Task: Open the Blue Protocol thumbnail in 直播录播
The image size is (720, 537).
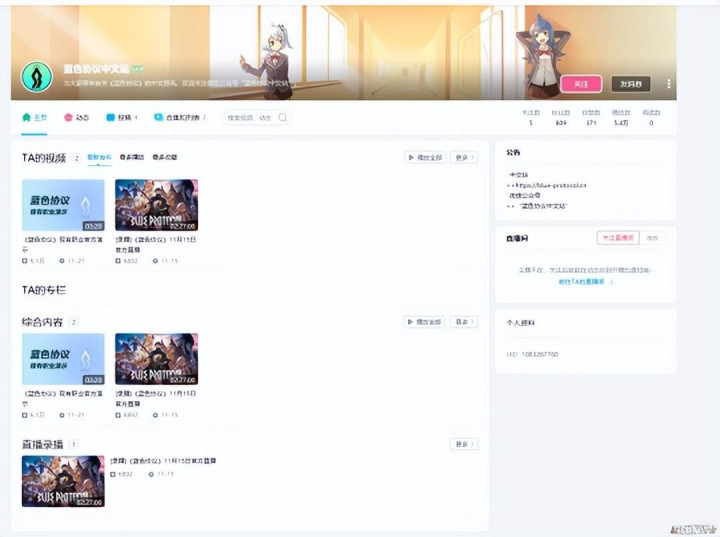Action: coord(63,481)
